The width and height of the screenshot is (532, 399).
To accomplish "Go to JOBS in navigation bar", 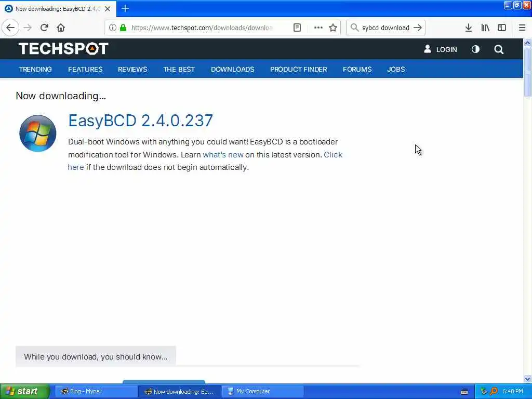I will tap(396, 69).
